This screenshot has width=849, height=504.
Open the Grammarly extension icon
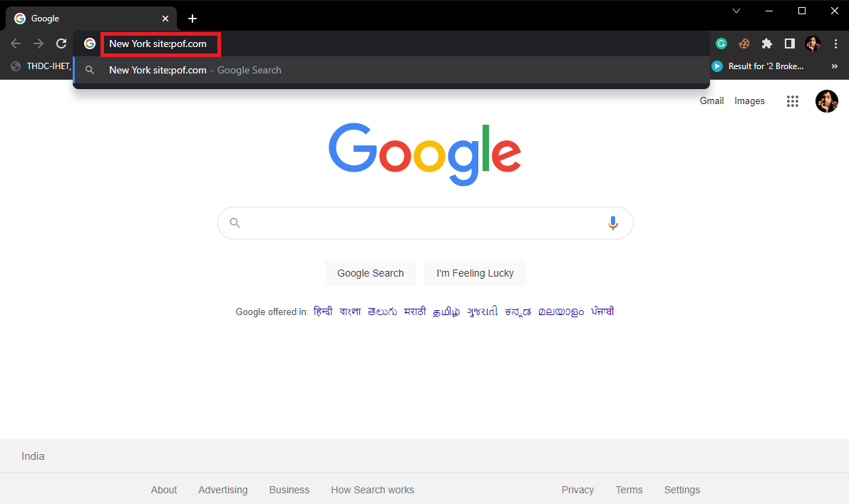click(721, 44)
